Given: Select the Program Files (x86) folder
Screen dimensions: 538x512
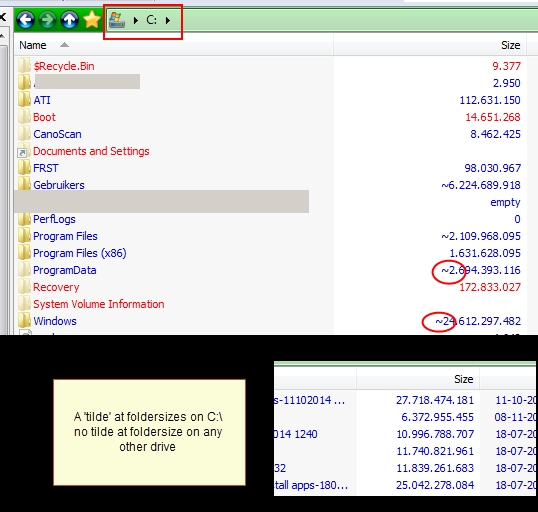Looking at the screenshot, I should [80, 253].
